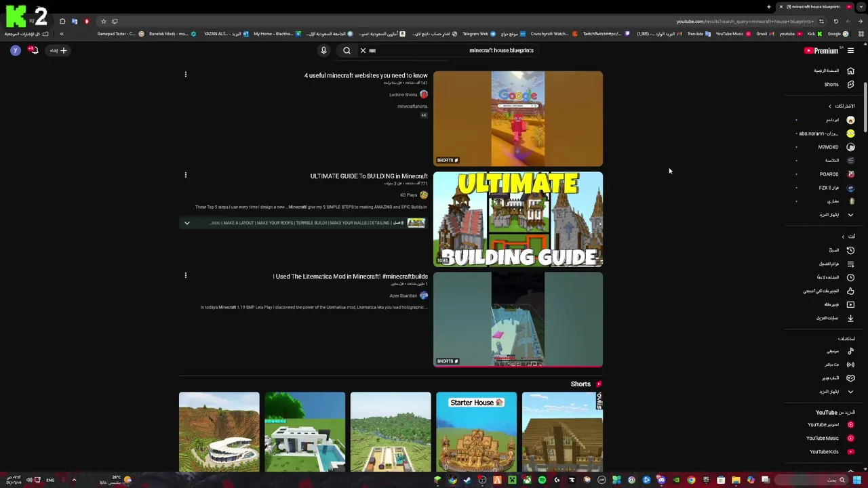This screenshot has width=868, height=488.
Task: Click the Create plus button
Action: pyautogui.click(x=58, y=50)
